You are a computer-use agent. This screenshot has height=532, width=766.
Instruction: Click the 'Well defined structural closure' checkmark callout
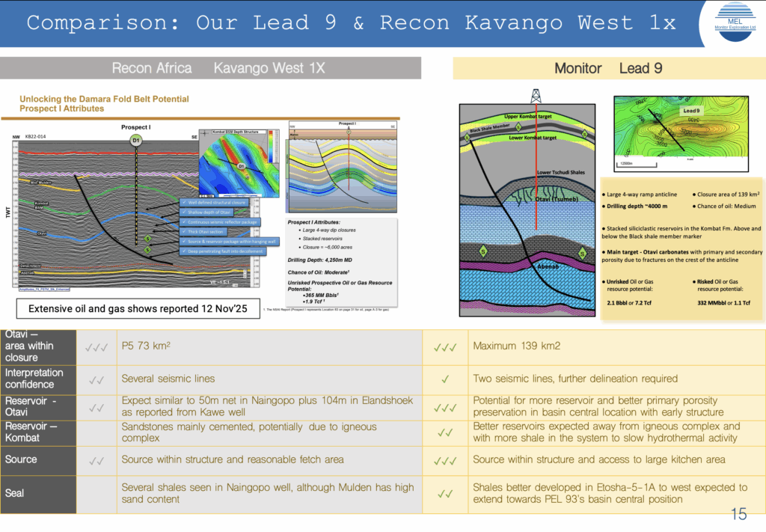click(x=214, y=202)
